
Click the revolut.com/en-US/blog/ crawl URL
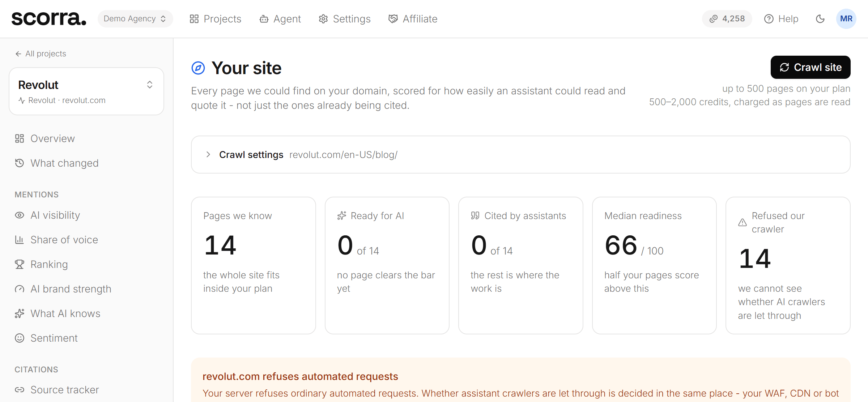(x=344, y=155)
